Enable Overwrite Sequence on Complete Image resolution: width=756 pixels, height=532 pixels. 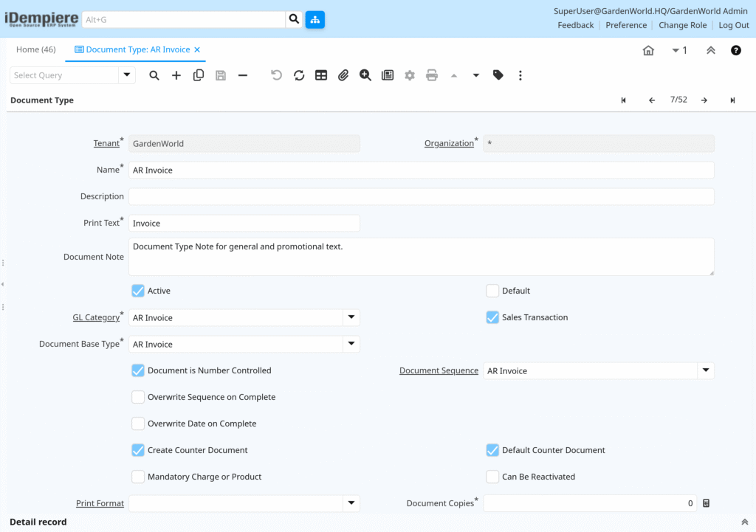coord(138,396)
